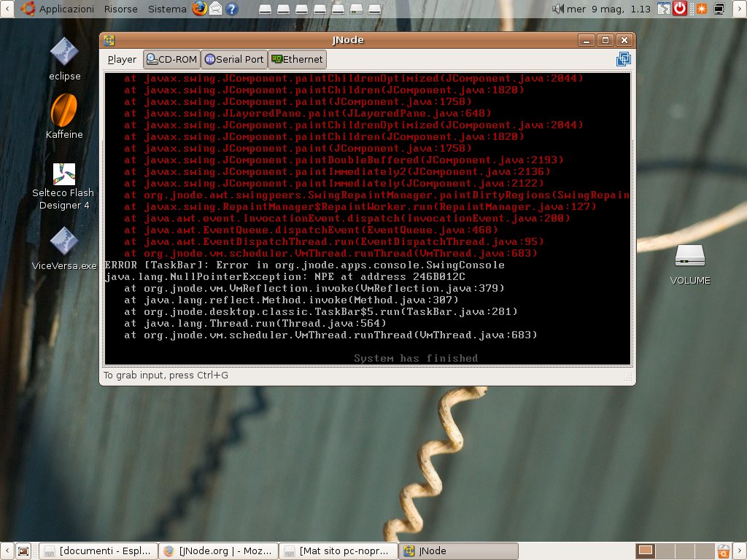Click the red power button icon
This screenshot has height=560, width=747.
(680, 9)
